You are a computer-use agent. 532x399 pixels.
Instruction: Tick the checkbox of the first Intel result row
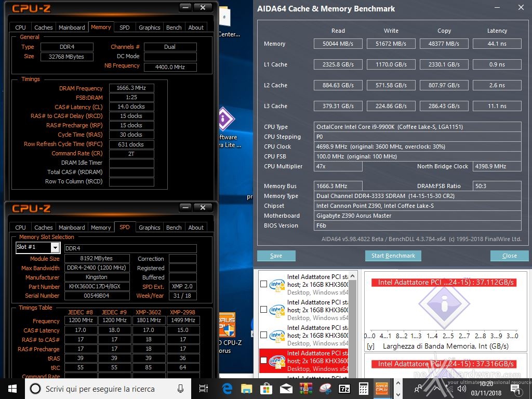click(263, 284)
